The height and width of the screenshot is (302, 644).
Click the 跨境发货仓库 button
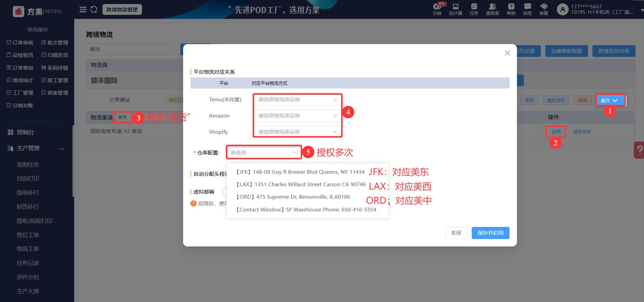click(614, 51)
